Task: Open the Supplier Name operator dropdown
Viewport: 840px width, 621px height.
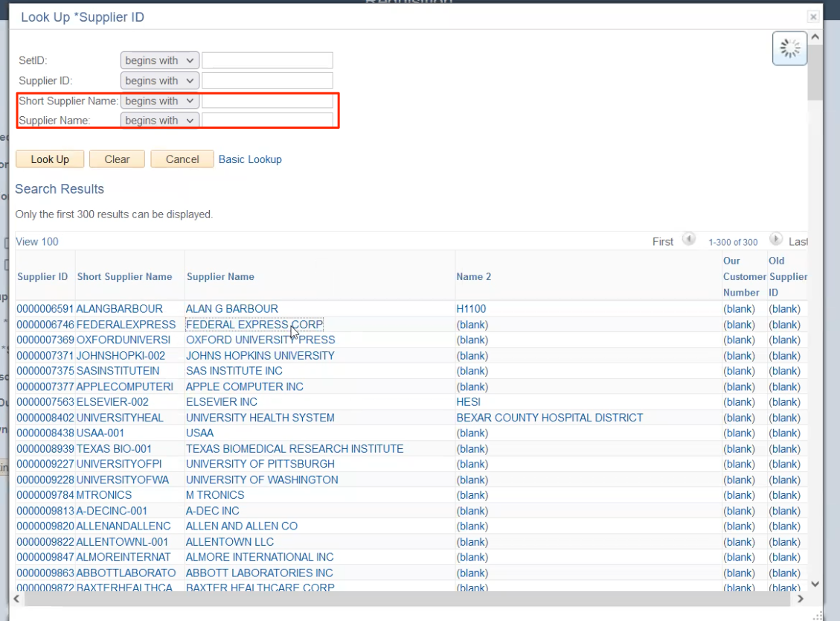Action: (x=160, y=121)
